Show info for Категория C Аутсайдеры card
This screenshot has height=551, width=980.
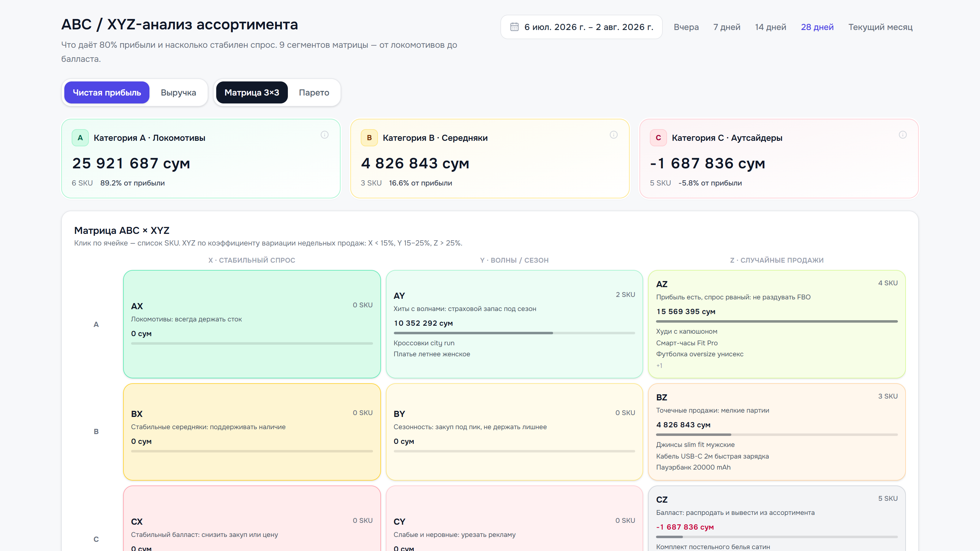coord(903,135)
